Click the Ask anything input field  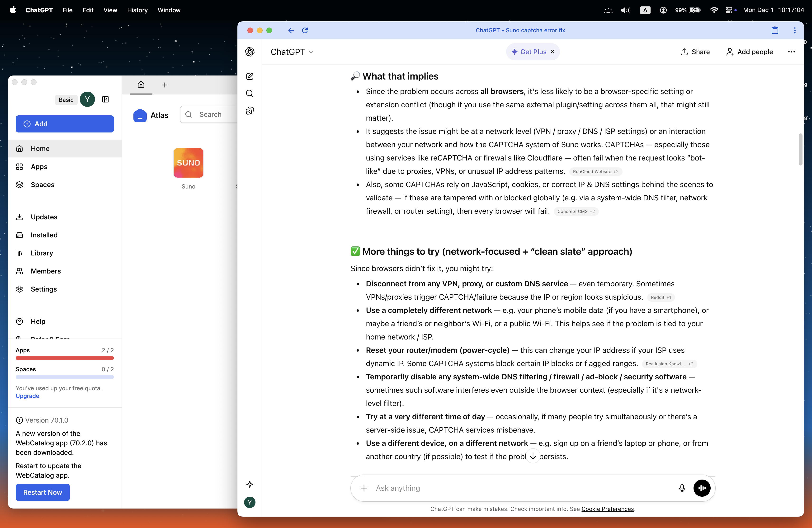tap(522, 488)
